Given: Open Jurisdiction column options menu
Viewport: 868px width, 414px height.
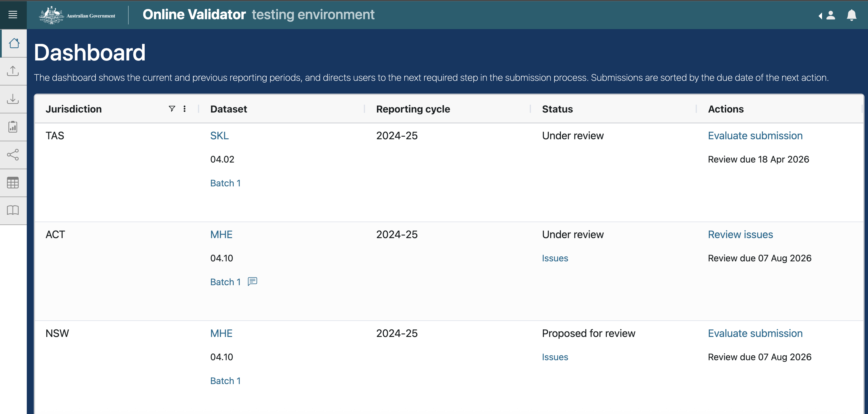Looking at the screenshot, I should (x=184, y=109).
